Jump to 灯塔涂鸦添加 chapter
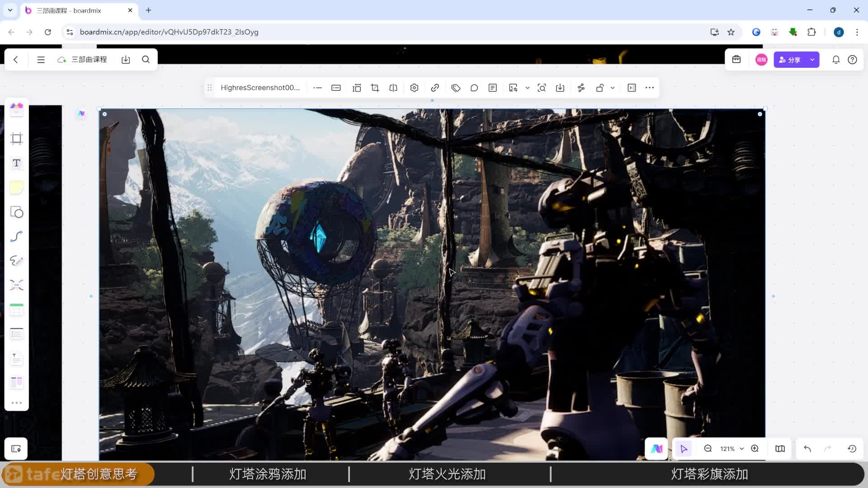This screenshot has height=488, width=868. point(268,474)
